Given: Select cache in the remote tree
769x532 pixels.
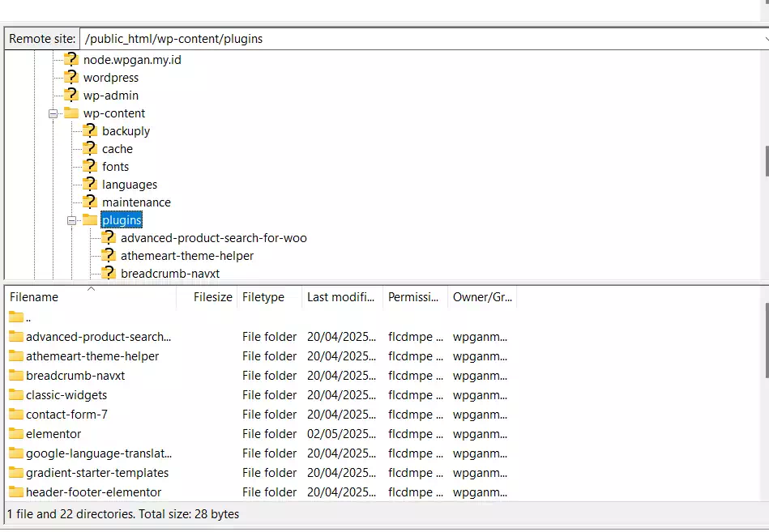Looking at the screenshot, I should 117,148.
